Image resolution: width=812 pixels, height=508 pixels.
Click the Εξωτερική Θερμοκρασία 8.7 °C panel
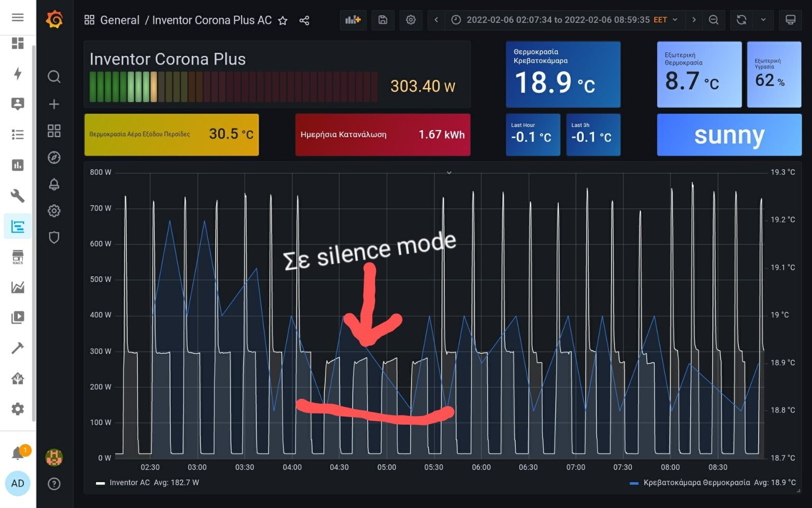[x=699, y=74]
